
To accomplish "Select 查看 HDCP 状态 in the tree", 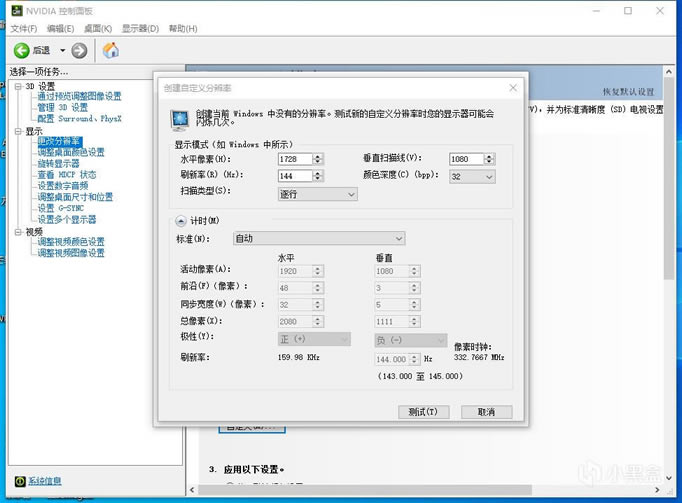I will pyautogui.click(x=67, y=174).
